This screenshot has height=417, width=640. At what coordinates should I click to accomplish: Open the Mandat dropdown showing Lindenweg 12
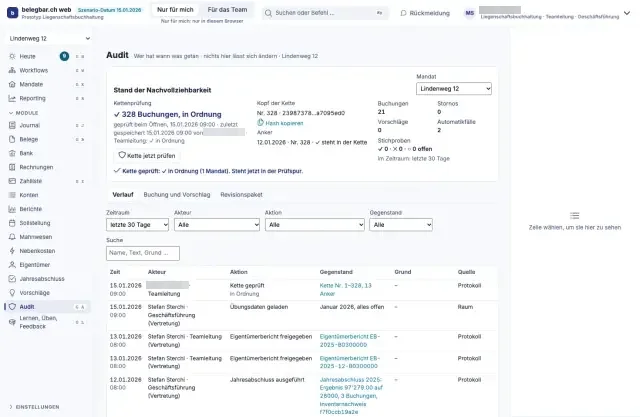pos(454,89)
